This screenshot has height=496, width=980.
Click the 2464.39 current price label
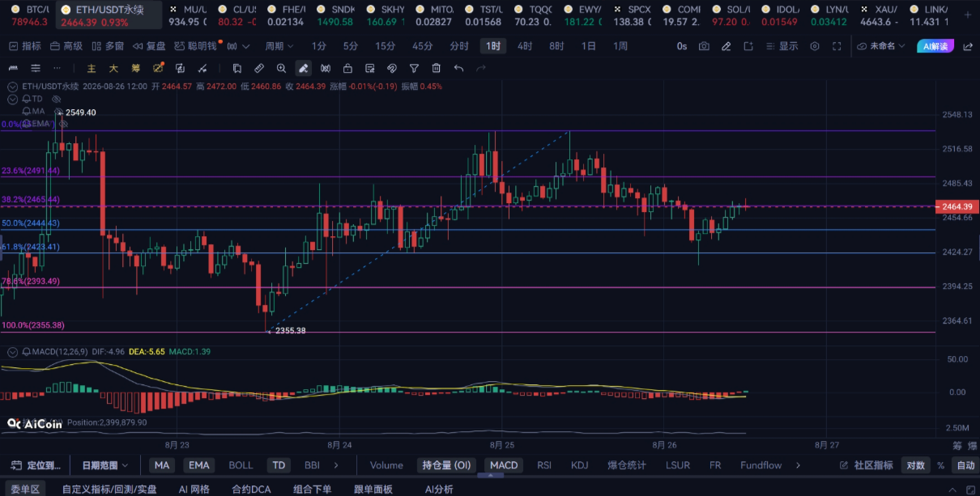[957, 207]
